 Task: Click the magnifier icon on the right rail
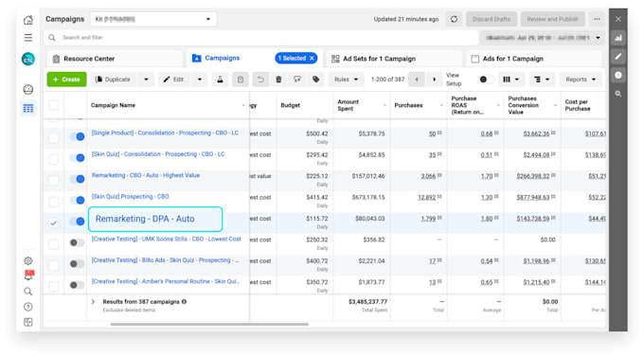[x=618, y=94]
